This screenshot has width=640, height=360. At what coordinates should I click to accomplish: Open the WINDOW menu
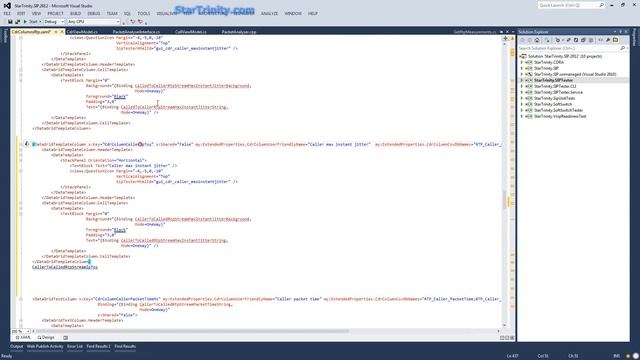point(293,13)
